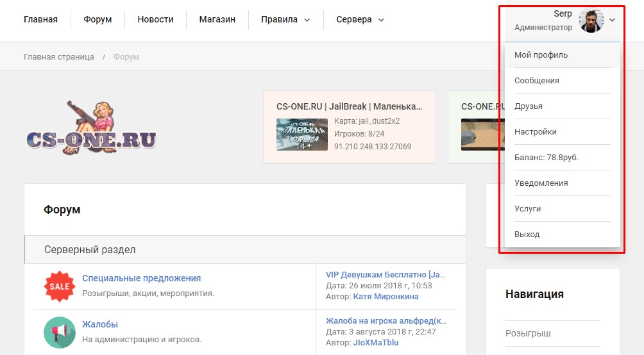This screenshot has width=644, height=355.
Task: Expand the Сервера dropdown arrow
Action: coord(381,20)
